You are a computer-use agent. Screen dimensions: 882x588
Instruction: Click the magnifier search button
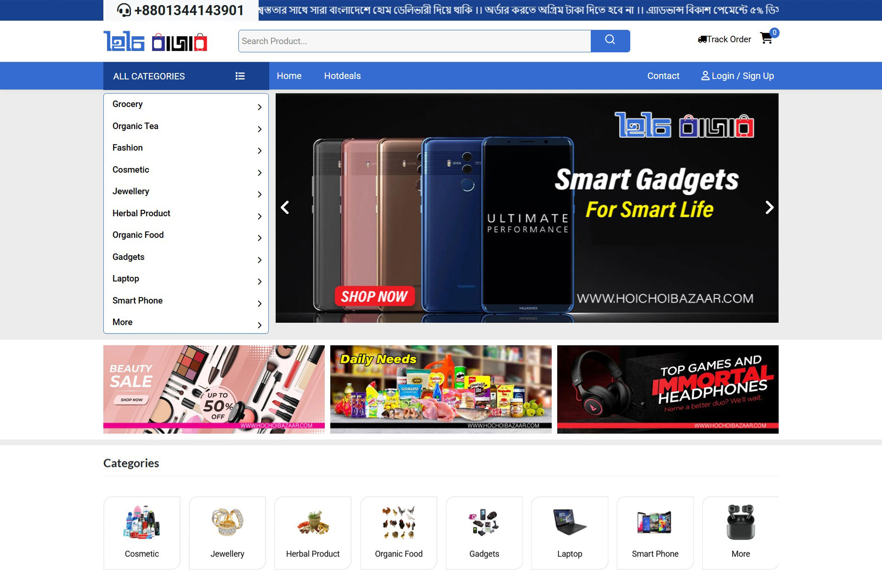tap(610, 40)
